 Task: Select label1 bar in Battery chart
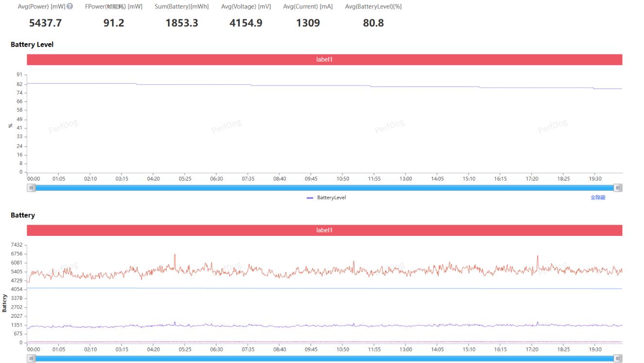pyautogui.click(x=324, y=231)
